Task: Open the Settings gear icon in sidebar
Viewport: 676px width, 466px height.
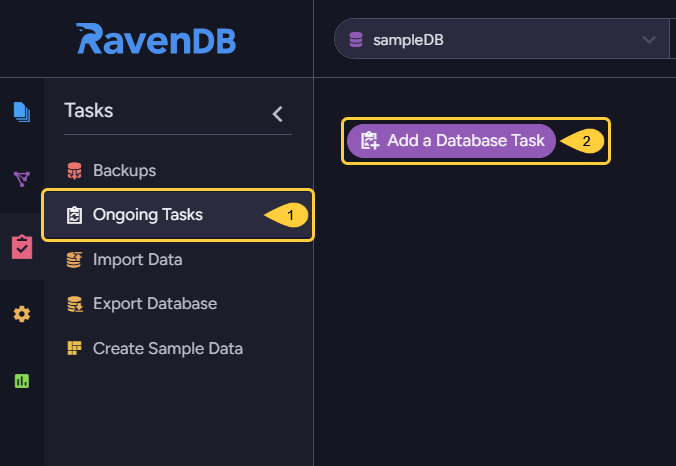Action: pyautogui.click(x=22, y=314)
